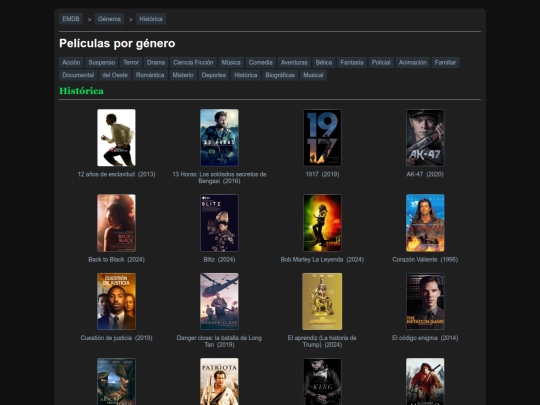Choose the Musical genre tag
This screenshot has height=405, width=540.
(313, 75)
